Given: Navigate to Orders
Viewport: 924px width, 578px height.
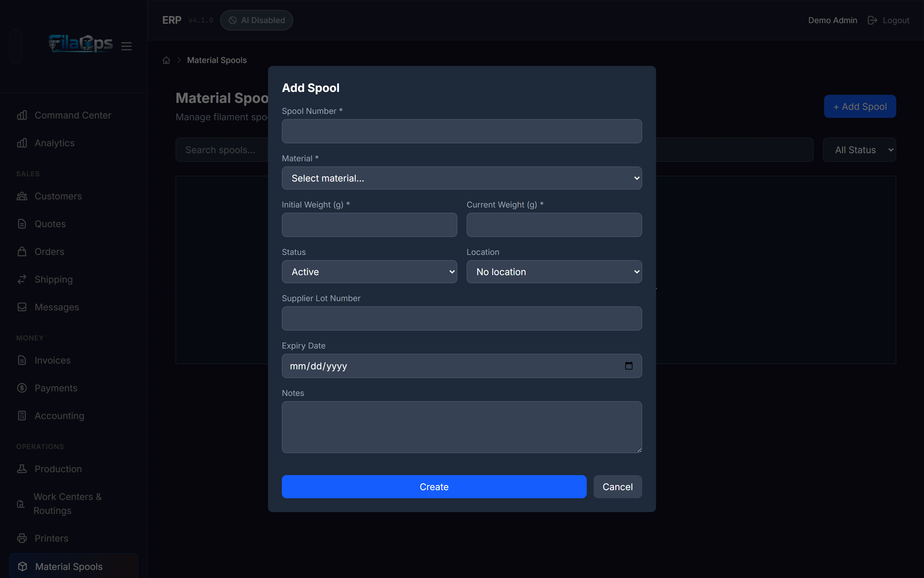Looking at the screenshot, I should pyautogui.click(x=73, y=251).
